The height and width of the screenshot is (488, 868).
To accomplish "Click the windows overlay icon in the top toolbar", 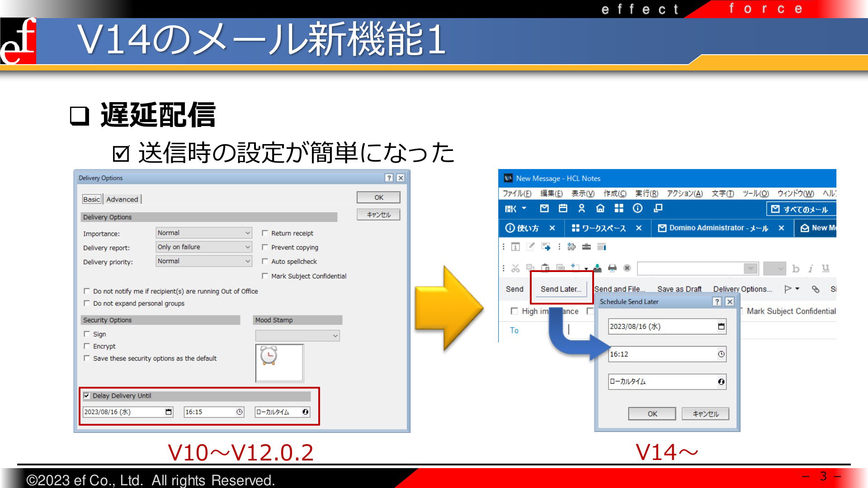I will (658, 208).
